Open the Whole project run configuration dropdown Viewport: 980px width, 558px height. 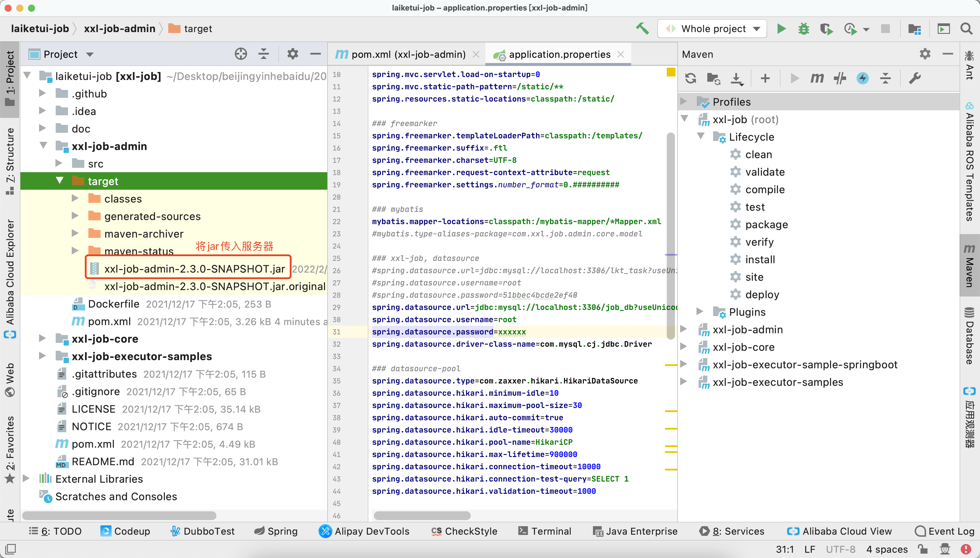[712, 29]
